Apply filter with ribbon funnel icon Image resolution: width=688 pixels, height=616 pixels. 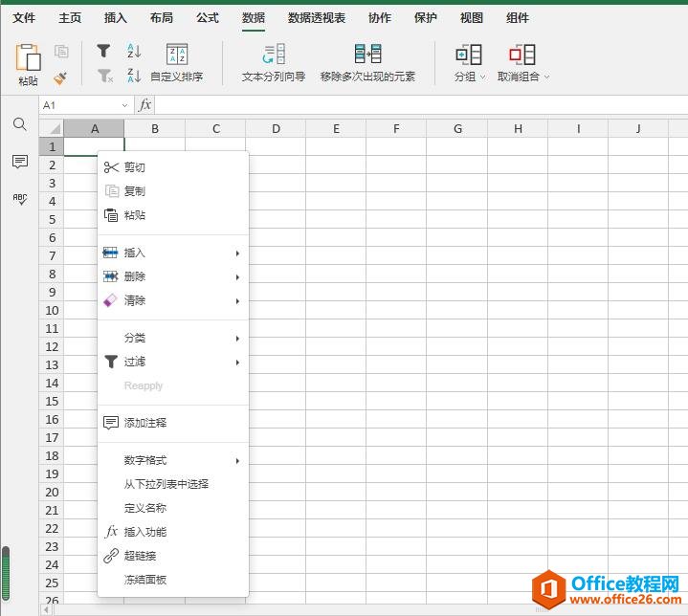(103, 51)
